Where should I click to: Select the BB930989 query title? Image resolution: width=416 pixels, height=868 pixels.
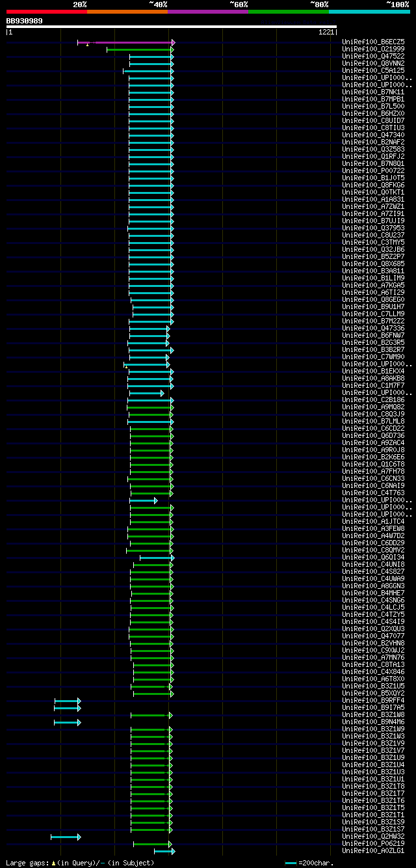[25, 21]
